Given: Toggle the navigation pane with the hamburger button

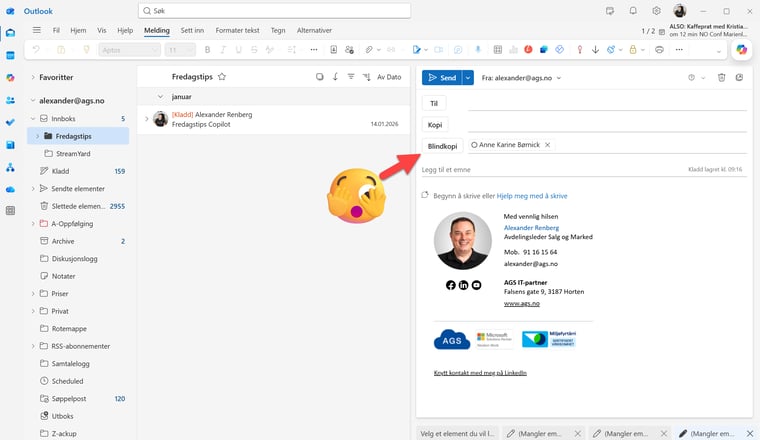Looking at the screenshot, I should (36, 30).
